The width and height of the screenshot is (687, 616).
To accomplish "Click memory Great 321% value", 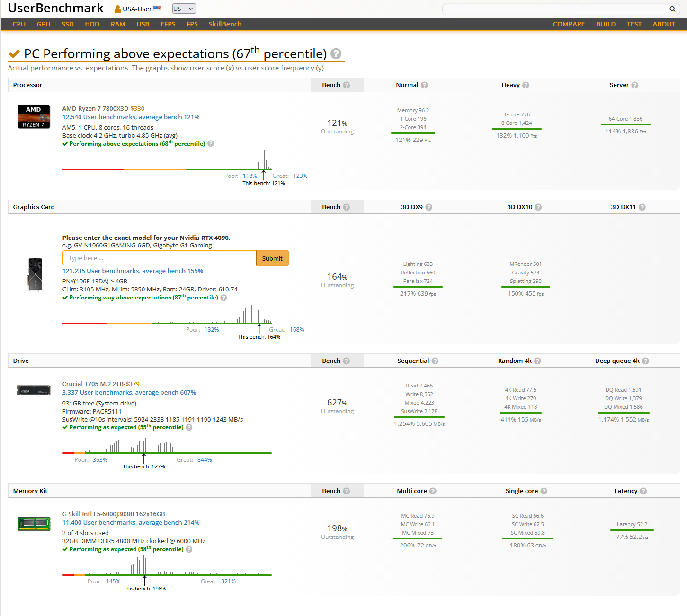I will click(x=228, y=581).
